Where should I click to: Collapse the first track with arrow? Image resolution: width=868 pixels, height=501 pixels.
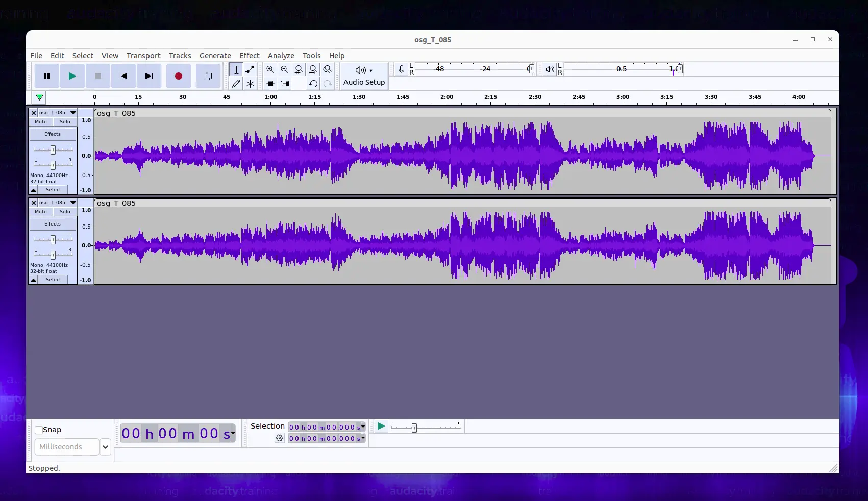click(34, 190)
